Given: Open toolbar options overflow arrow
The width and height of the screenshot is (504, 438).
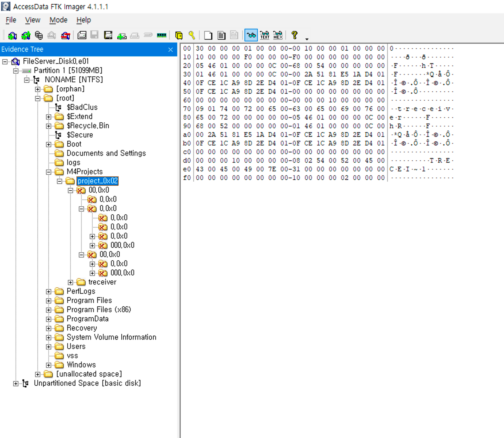Looking at the screenshot, I should [307, 39].
